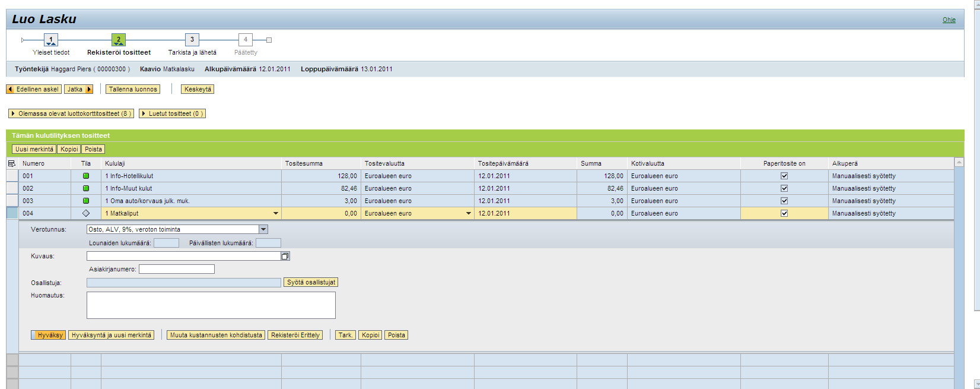Click Summa value 82,46 in row 002
Viewport: 980px width, 389px height.
click(615, 188)
